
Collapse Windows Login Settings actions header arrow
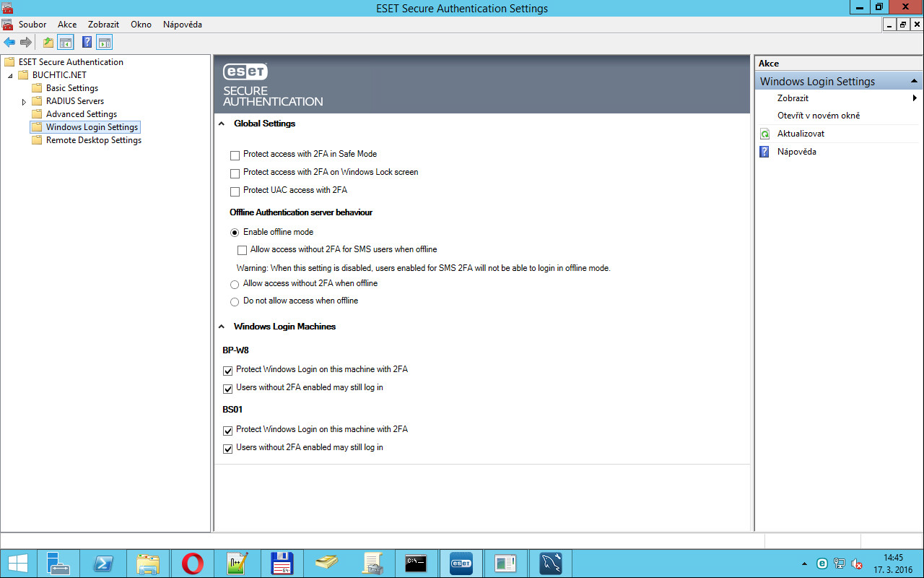pos(915,82)
